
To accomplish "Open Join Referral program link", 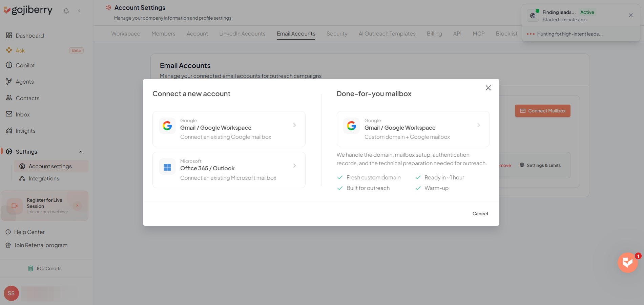I will [x=41, y=245].
